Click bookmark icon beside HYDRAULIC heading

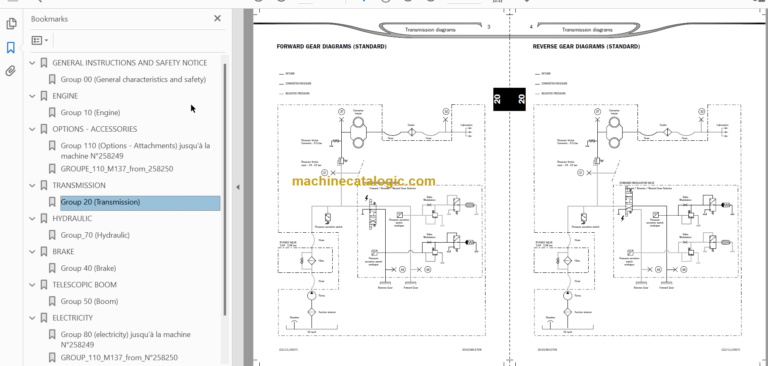click(x=44, y=219)
